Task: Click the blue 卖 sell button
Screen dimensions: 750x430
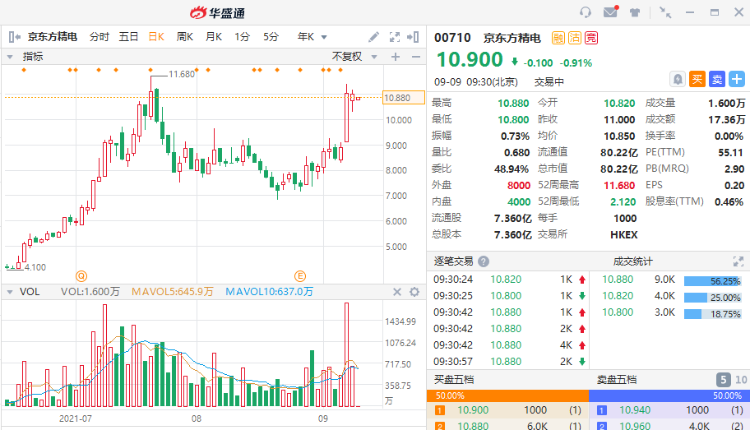Action: point(717,79)
